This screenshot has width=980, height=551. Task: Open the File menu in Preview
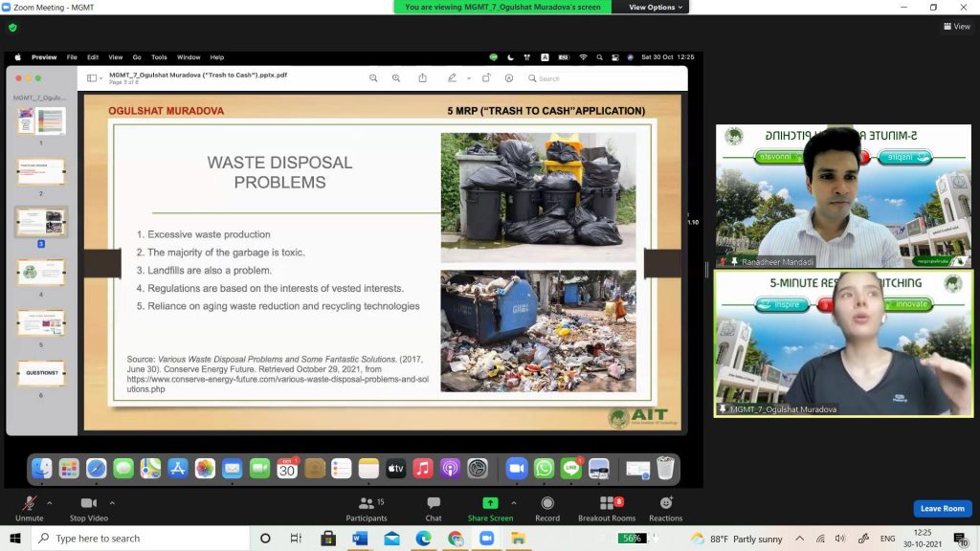click(x=72, y=56)
